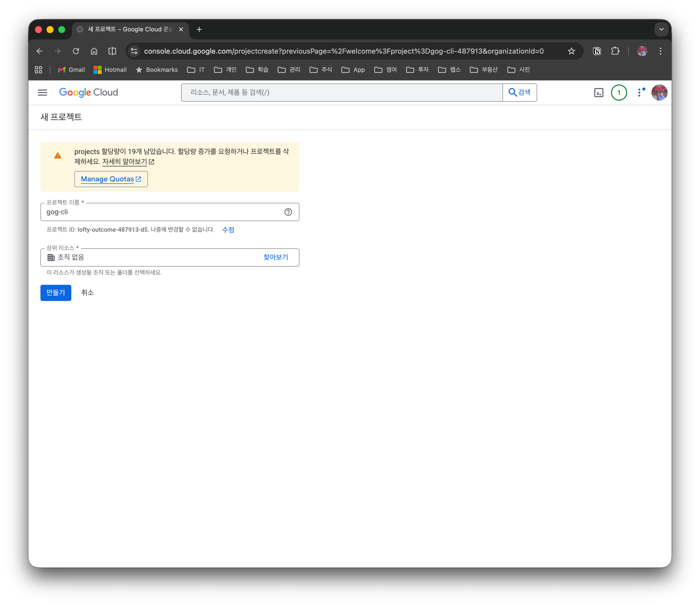Click 찾아보기 to browse parent resource
The height and width of the screenshot is (605, 700).
coord(276,257)
